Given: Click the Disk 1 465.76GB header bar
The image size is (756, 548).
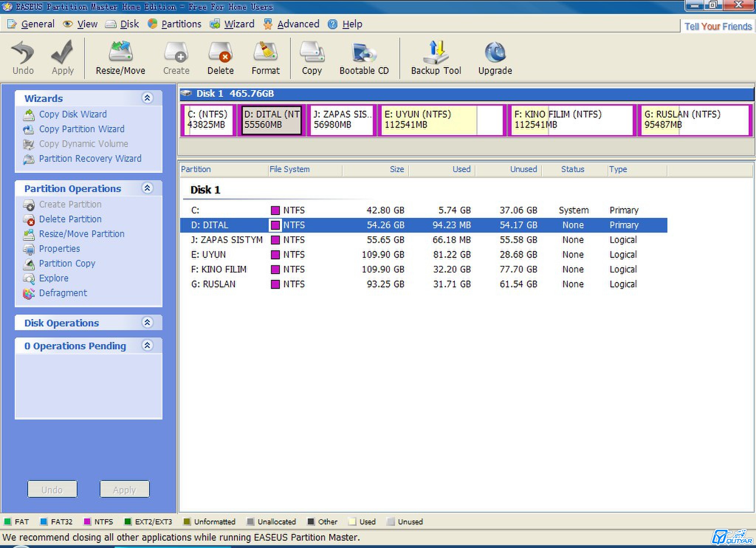Looking at the screenshot, I should click(467, 94).
